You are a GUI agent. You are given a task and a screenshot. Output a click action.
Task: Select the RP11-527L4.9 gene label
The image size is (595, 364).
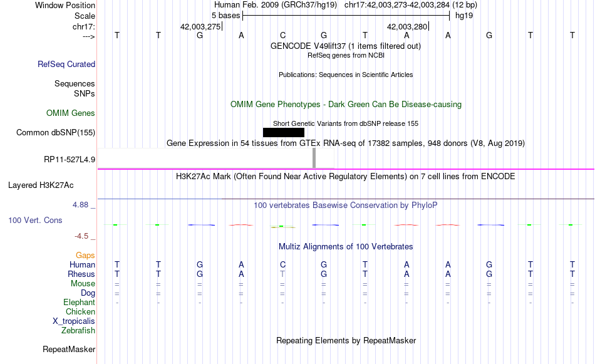[x=70, y=159]
